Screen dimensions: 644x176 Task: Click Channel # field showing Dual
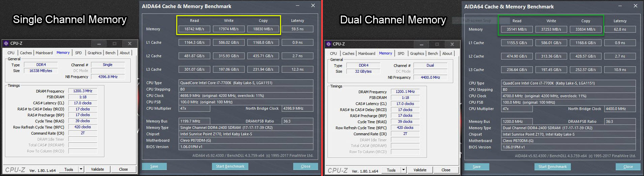430,65
